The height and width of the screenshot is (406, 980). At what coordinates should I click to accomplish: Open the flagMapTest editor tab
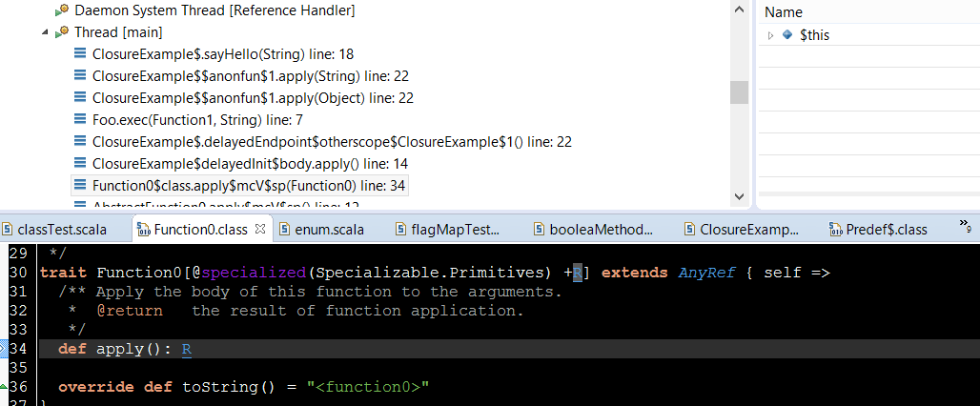pos(447,230)
